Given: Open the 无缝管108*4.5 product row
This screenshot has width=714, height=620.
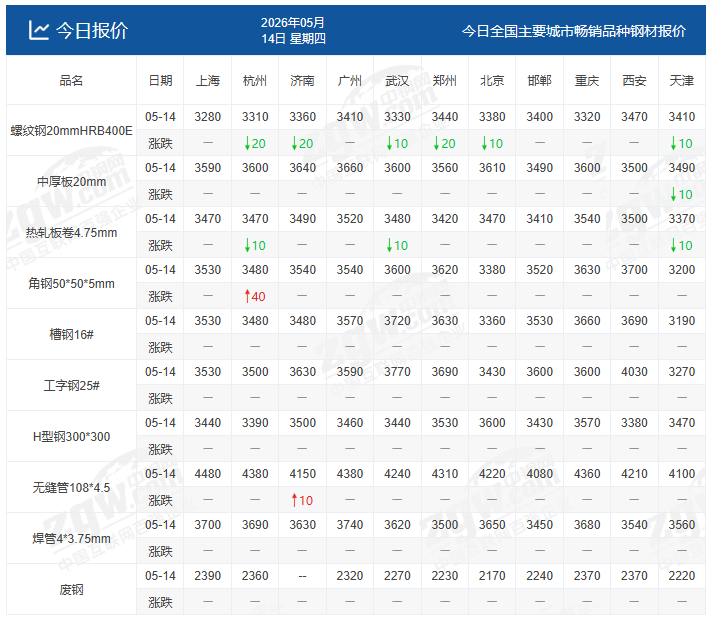Looking at the screenshot, I should [x=71, y=488].
